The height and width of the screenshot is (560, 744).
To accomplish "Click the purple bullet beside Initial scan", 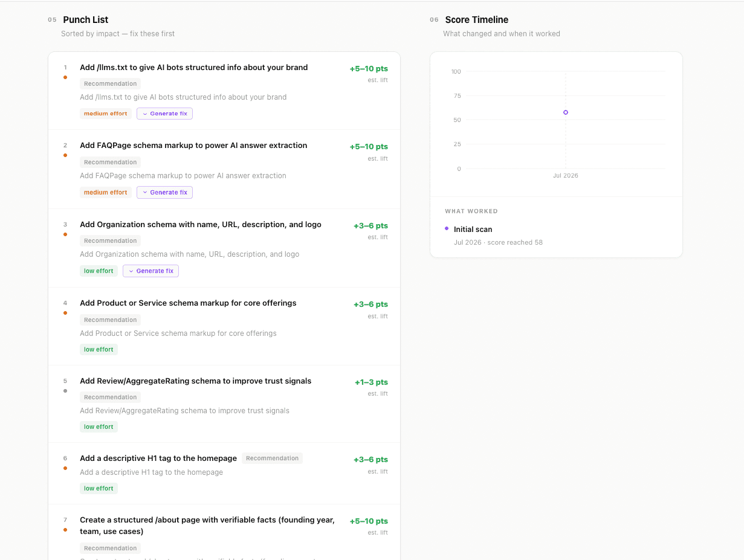I will [447, 228].
